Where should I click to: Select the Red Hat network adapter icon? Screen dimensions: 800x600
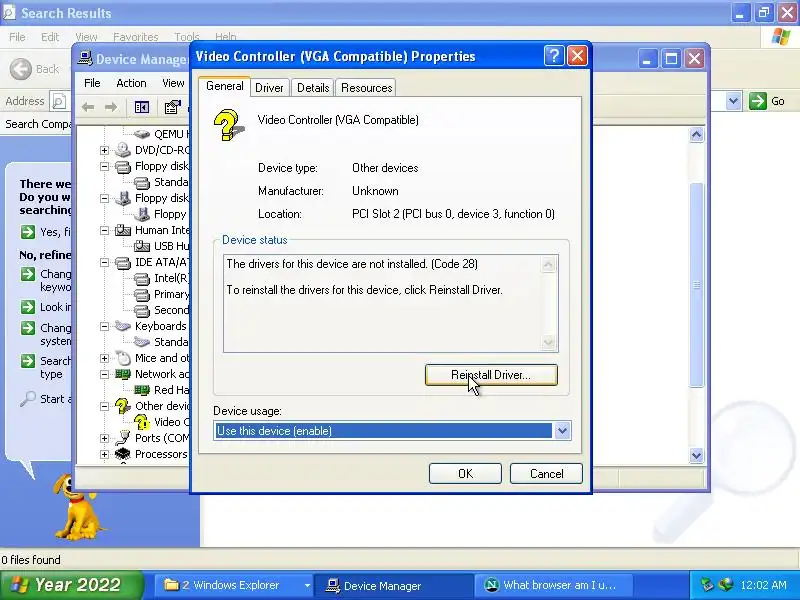142,390
